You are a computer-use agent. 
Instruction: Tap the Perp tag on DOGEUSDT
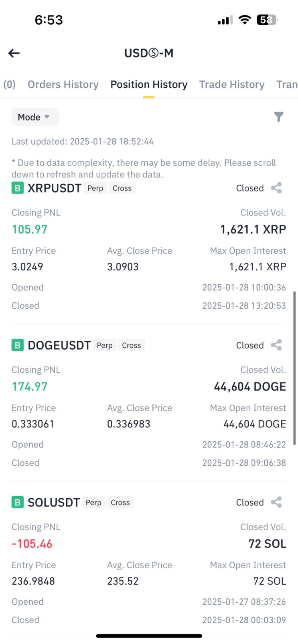(x=105, y=345)
